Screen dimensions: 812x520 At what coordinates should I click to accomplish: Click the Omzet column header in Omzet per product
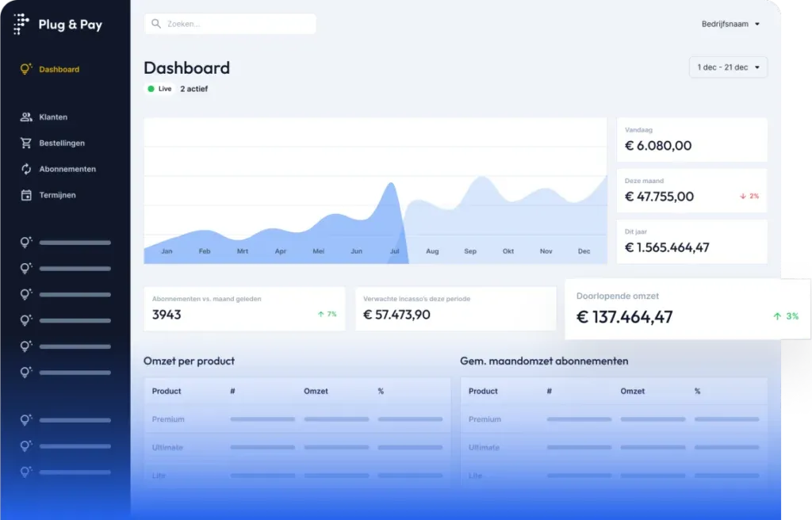[316, 391]
